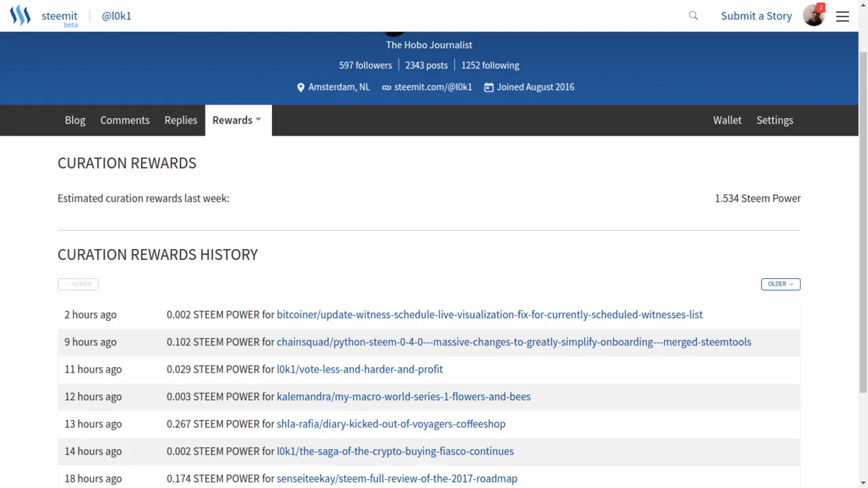This screenshot has width=868, height=488.
Task: Open the search magnifier icon
Action: click(693, 16)
